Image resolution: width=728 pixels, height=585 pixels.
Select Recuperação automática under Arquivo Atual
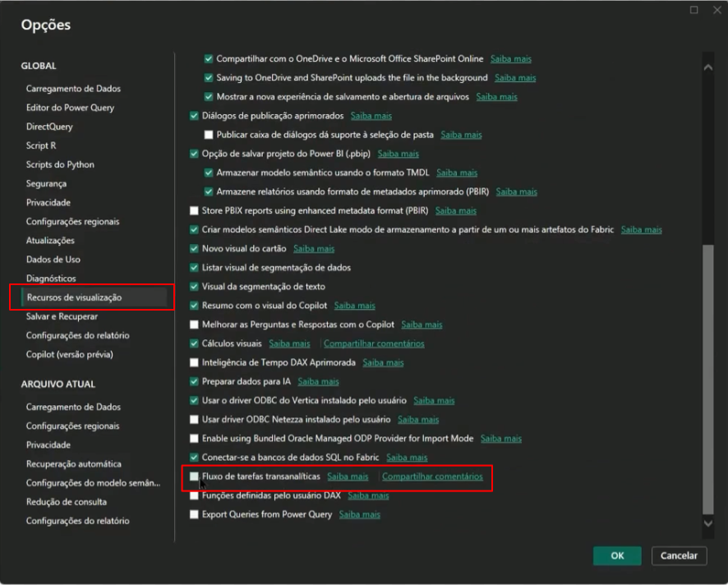[73, 463]
